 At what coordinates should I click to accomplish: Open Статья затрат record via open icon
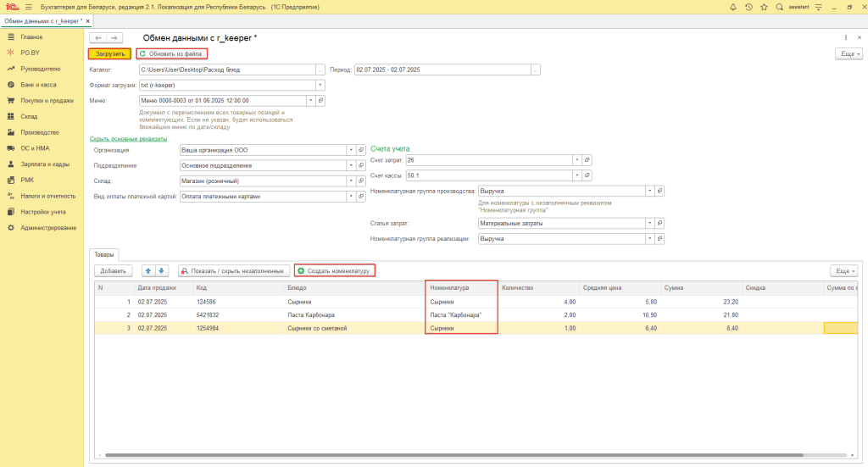pos(659,224)
